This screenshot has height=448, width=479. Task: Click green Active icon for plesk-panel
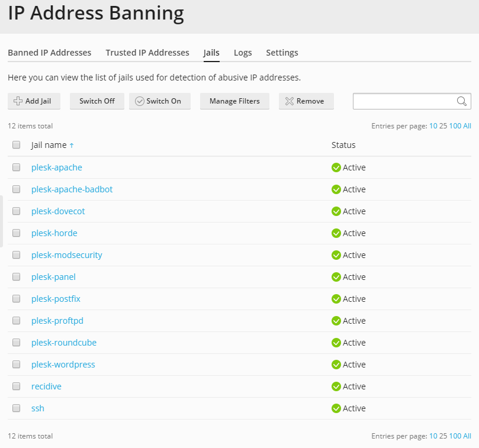pyautogui.click(x=336, y=277)
